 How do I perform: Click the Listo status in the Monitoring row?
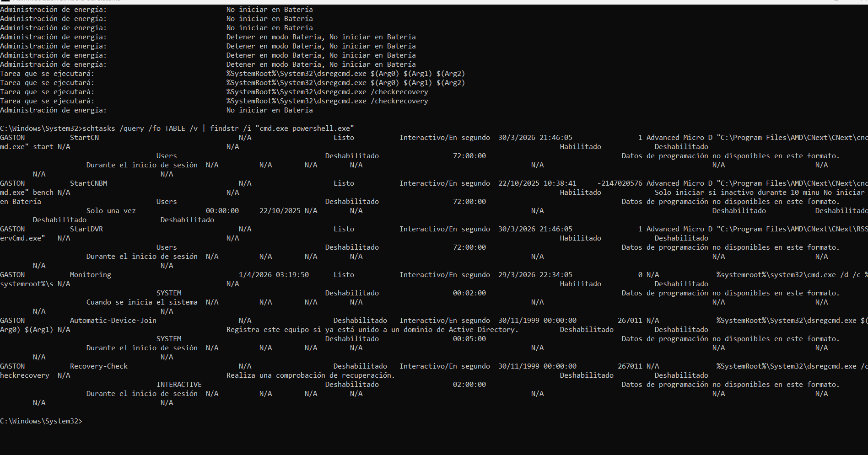(x=344, y=275)
